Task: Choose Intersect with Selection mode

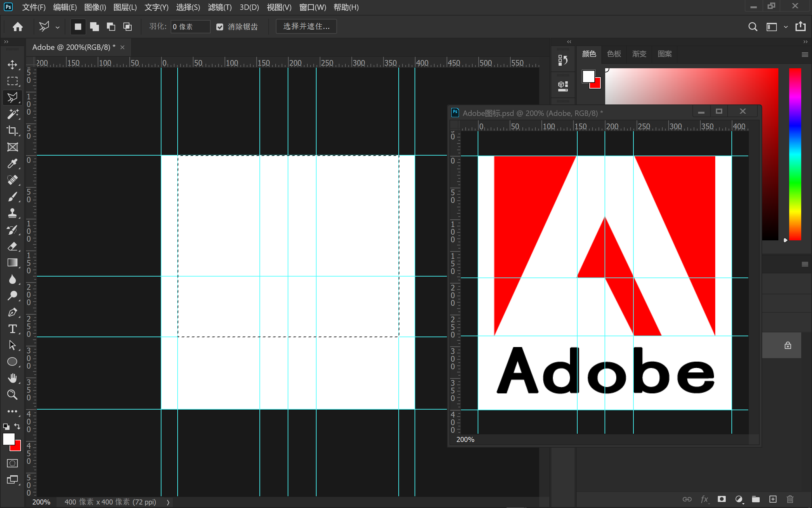Action: (x=128, y=27)
